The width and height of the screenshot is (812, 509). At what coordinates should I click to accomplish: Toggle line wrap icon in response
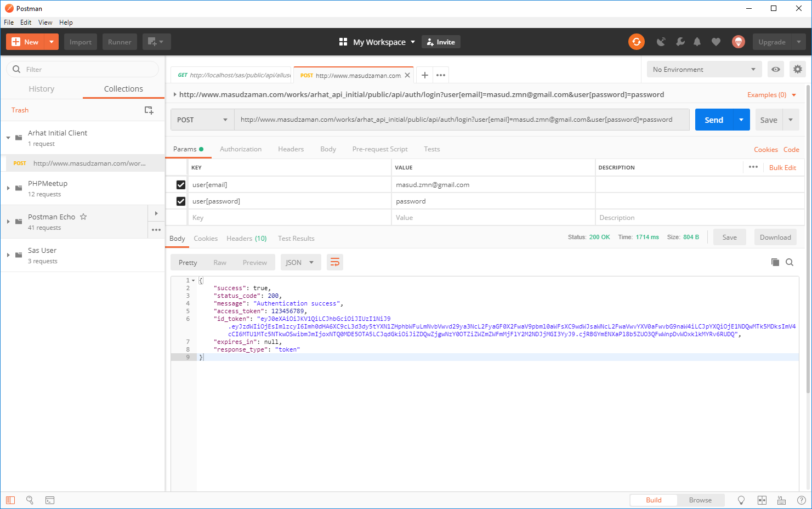coord(334,262)
